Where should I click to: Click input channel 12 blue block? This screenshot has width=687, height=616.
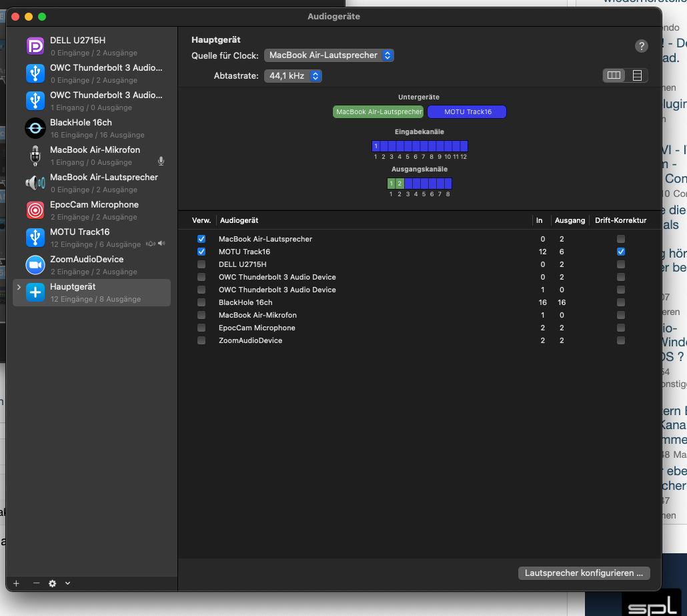(x=464, y=146)
